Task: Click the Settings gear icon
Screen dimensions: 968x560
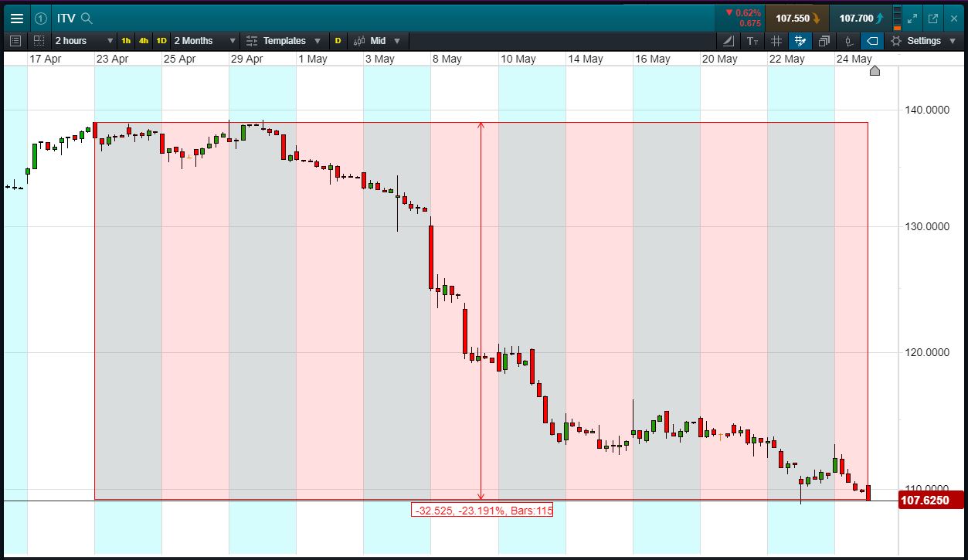Action: click(x=896, y=41)
